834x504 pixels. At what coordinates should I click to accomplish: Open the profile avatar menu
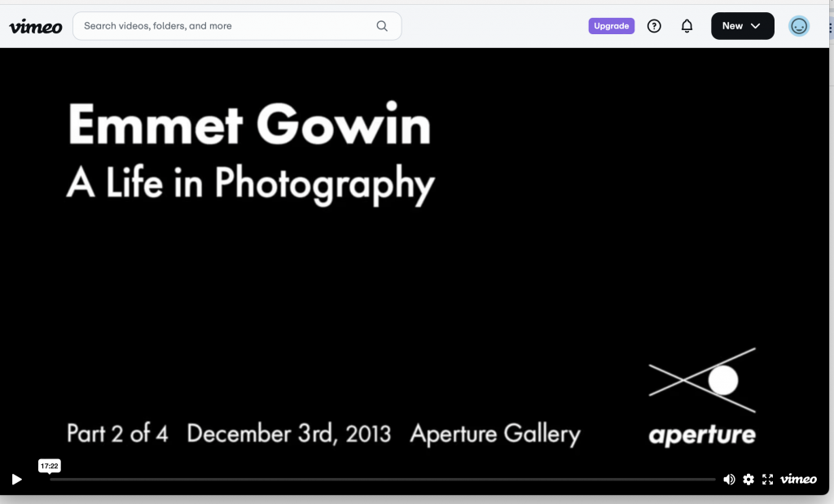tap(799, 26)
